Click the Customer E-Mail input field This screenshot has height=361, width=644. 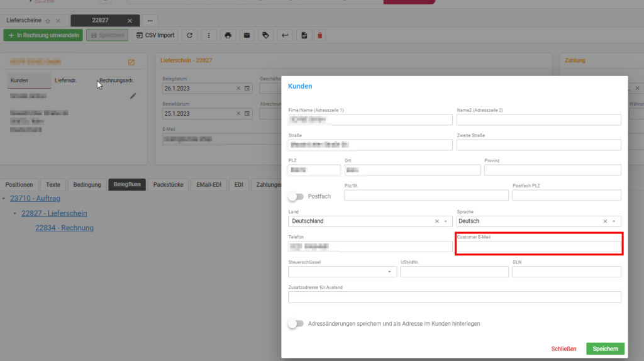(x=539, y=247)
